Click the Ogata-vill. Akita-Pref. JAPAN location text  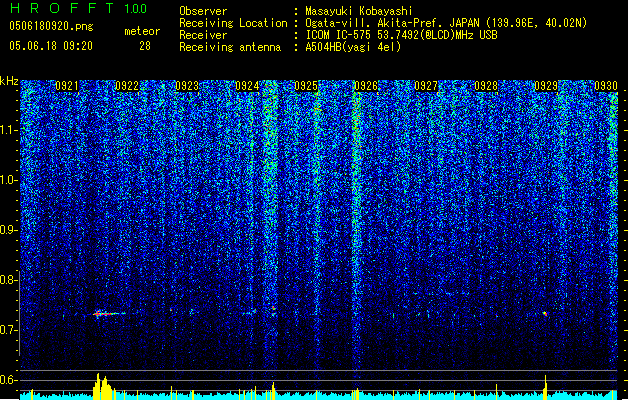[x=446, y=23]
